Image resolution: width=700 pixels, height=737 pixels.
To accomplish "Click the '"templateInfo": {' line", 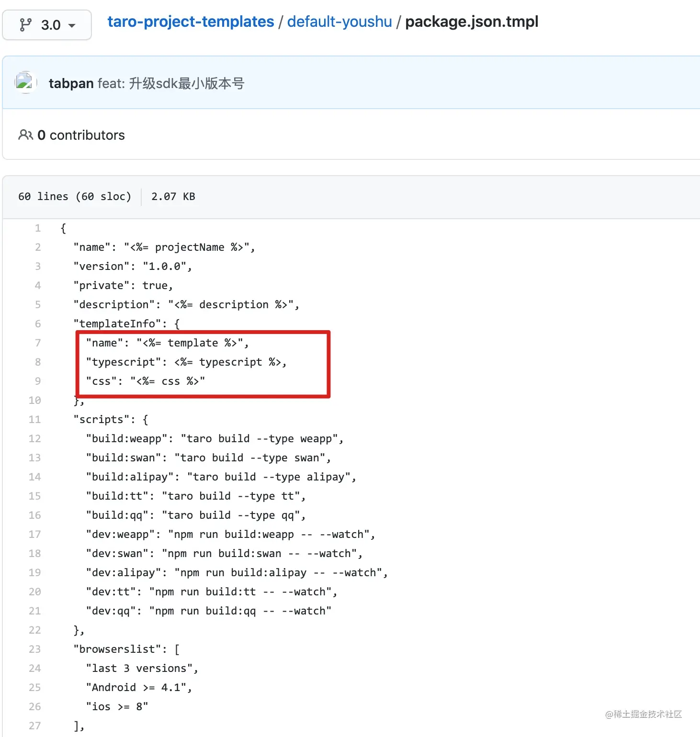I will tap(126, 324).
